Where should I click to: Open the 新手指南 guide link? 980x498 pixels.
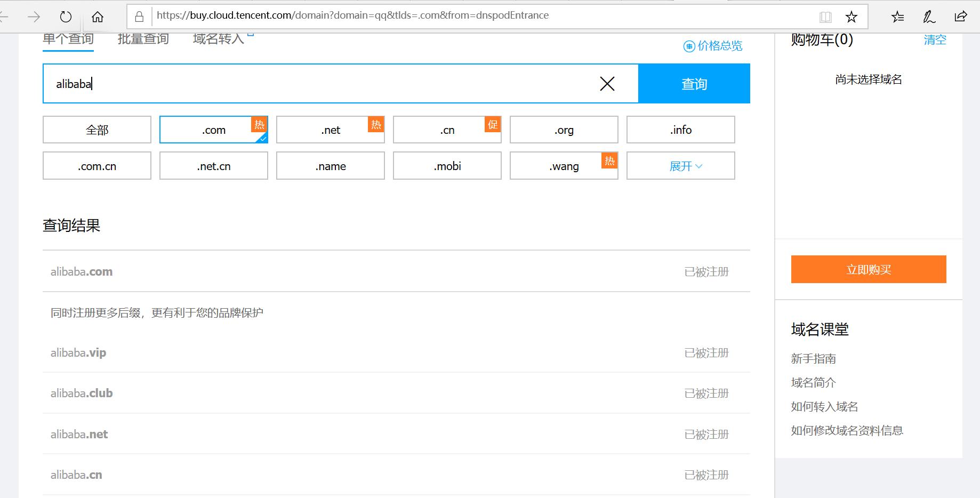814,359
